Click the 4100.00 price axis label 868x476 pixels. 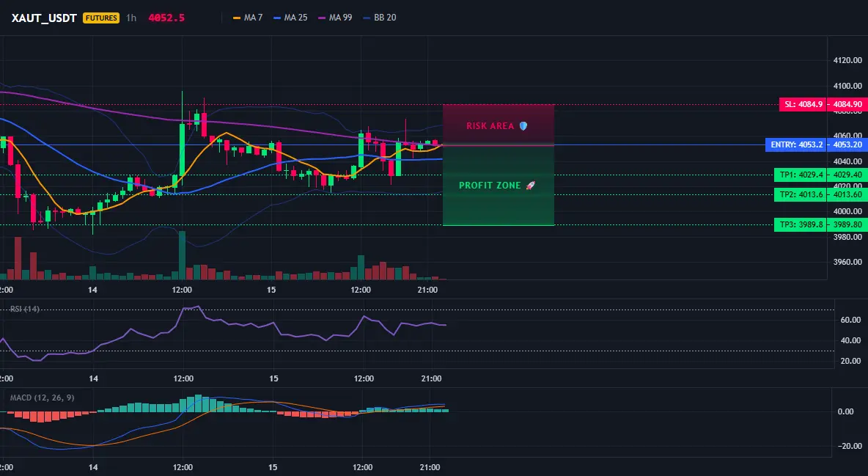(x=847, y=86)
